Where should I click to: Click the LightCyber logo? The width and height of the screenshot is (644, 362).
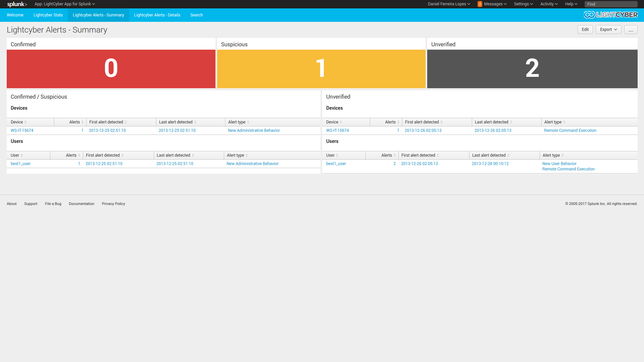610,15
